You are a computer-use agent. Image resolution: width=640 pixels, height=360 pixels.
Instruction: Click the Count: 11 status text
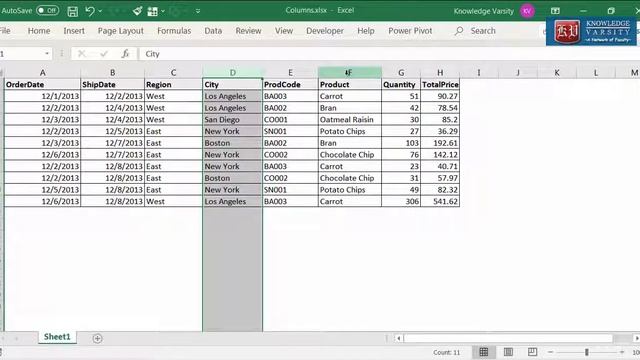[x=447, y=352]
